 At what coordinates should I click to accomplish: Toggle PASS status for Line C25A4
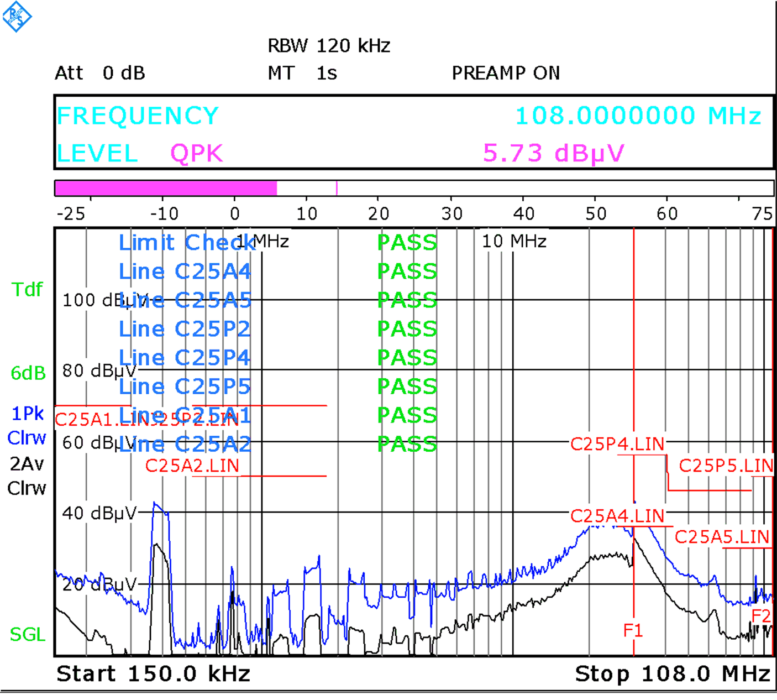click(x=406, y=271)
